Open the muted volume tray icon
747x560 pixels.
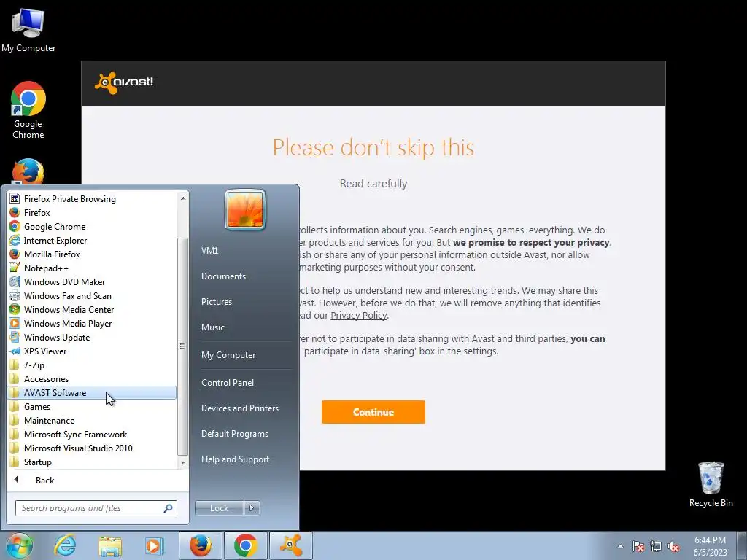pyautogui.click(x=673, y=546)
